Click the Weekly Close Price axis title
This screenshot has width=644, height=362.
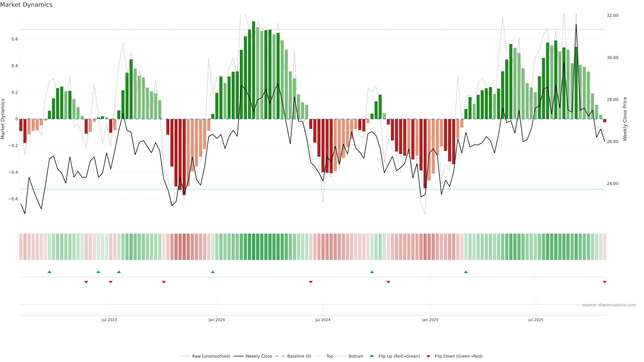(x=625, y=119)
